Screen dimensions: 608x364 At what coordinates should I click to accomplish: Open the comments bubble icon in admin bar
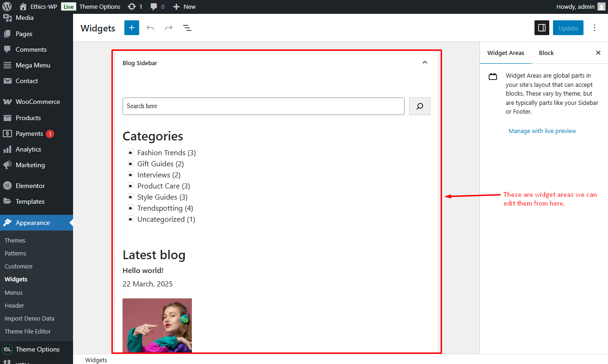pos(154,6)
